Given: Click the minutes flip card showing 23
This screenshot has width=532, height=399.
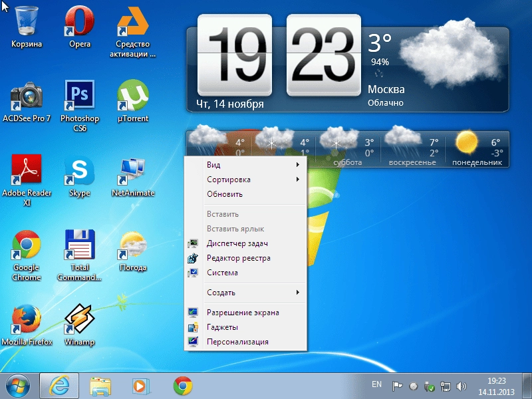Looking at the screenshot, I should tap(324, 55).
